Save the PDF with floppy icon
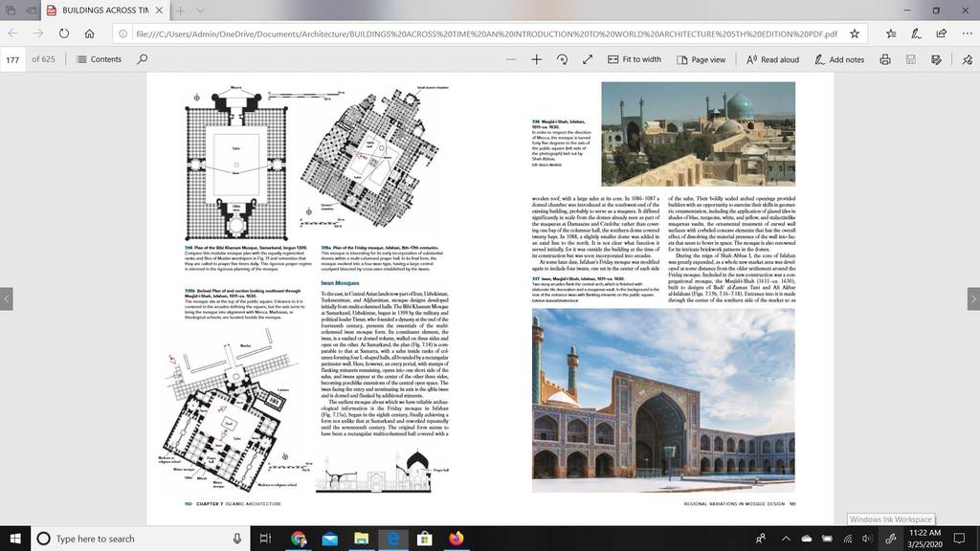The width and height of the screenshot is (980, 551). click(x=911, y=59)
